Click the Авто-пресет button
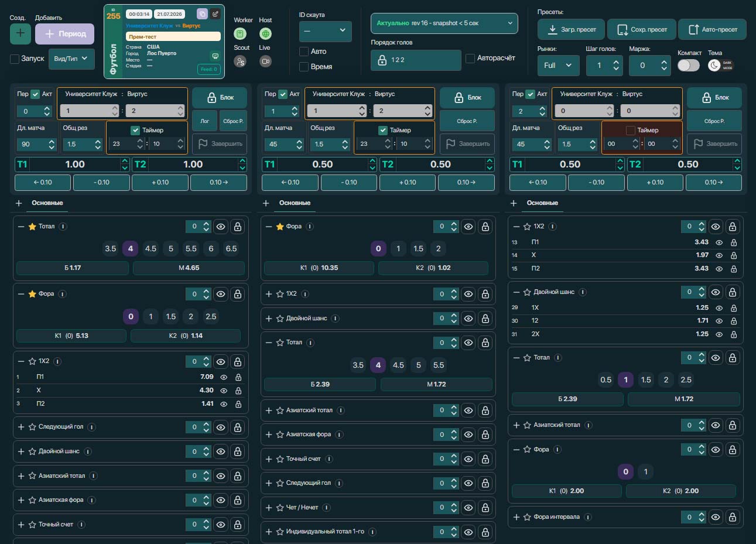The width and height of the screenshot is (756, 544). click(x=713, y=29)
